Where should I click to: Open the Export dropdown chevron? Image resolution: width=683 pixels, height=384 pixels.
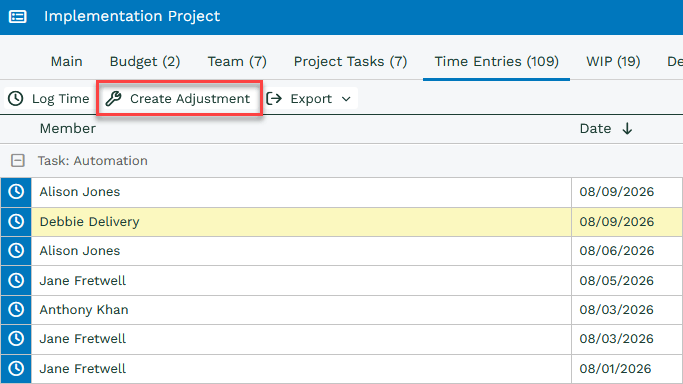click(x=346, y=99)
